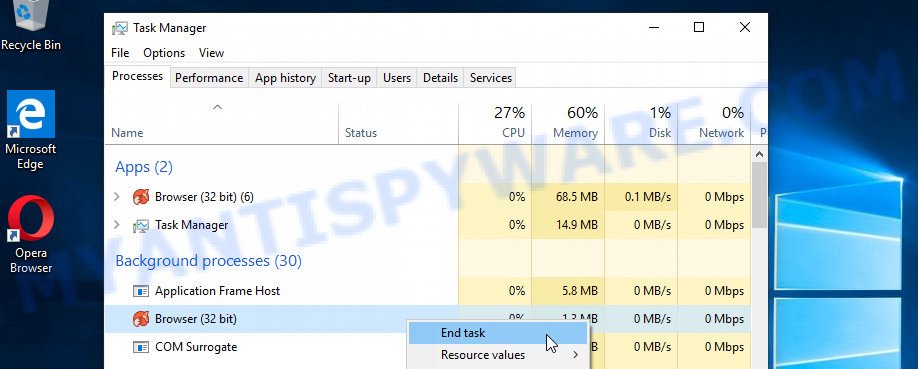Click the COM Surrogate process icon
This screenshot has width=918, height=369.
[x=141, y=347]
